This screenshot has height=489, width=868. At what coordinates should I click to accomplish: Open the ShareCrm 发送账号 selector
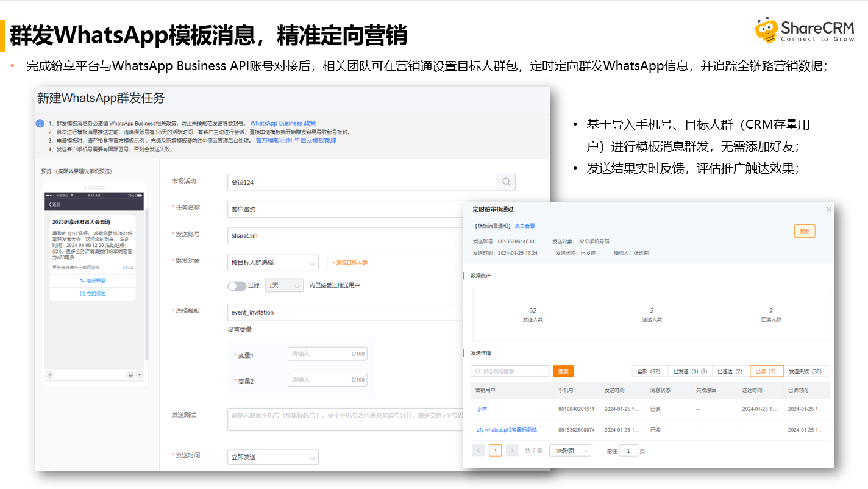(x=345, y=235)
